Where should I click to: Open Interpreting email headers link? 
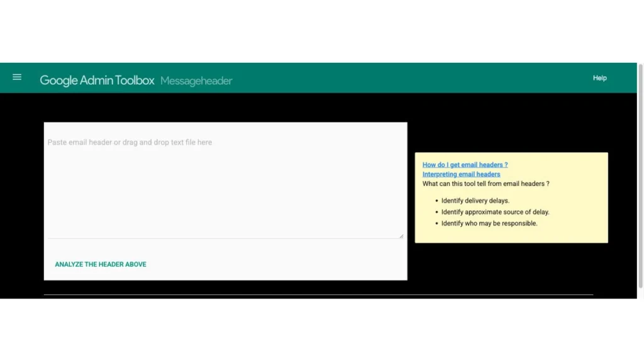tap(461, 174)
